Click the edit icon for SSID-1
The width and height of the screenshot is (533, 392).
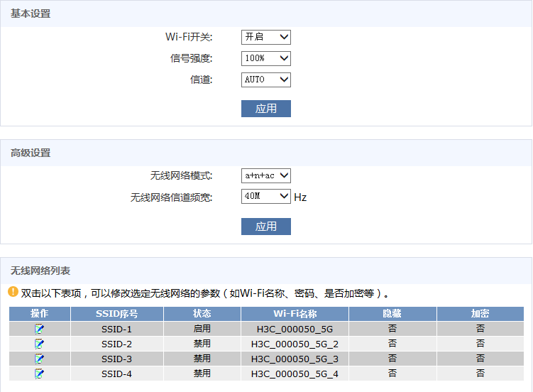(x=40, y=329)
